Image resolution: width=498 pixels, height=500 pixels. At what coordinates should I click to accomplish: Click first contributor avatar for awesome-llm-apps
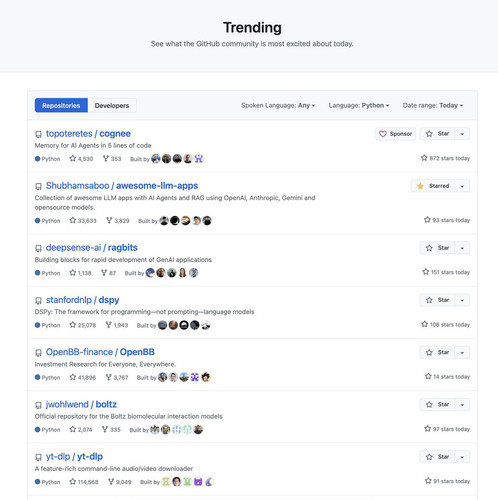click(164, 221)
